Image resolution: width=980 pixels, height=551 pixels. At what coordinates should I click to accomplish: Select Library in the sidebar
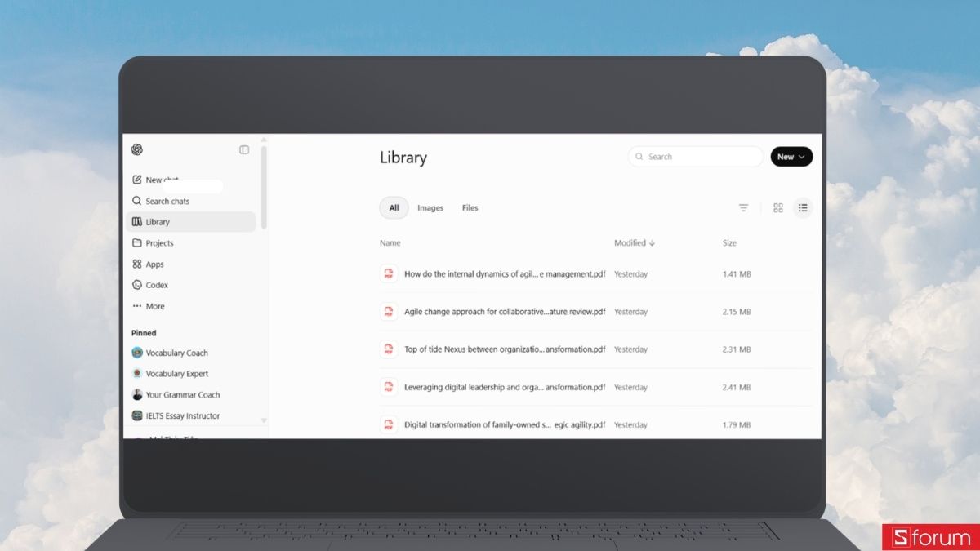191,222
